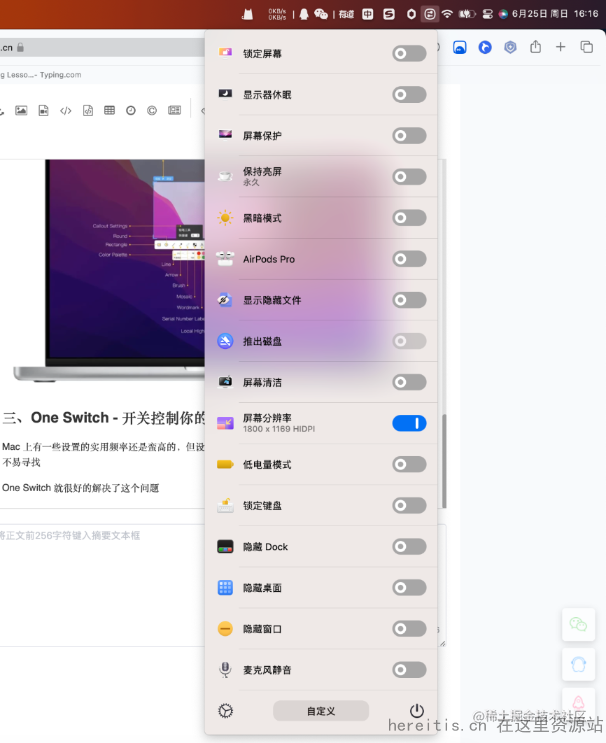Viewport: 606px width, 743px height.
Task: Open the 自定义 customize button
Action: click(x=321, y=711)
